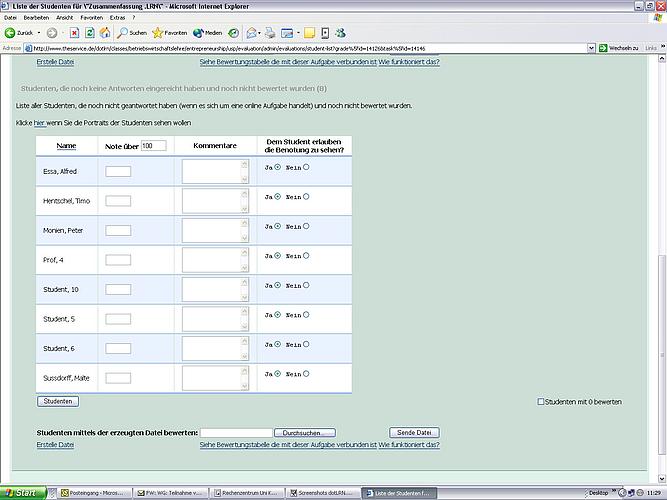Click the Mail envelope toolbar icon
This screenshot has height=500, width=667.
point(252,33)
